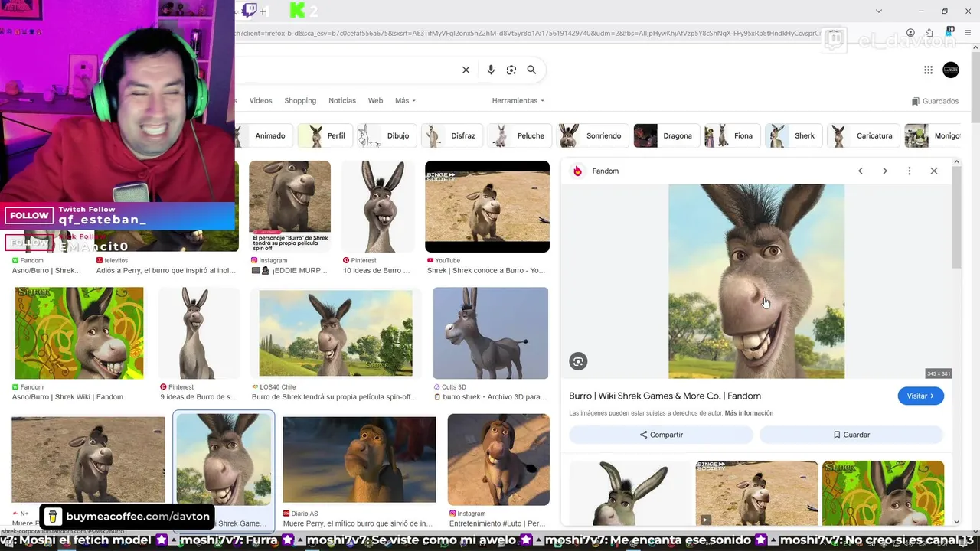Open Pinterest 9 ideas de Burro thumbnail
The image size is (980, 551).
[x=198, y=333]
